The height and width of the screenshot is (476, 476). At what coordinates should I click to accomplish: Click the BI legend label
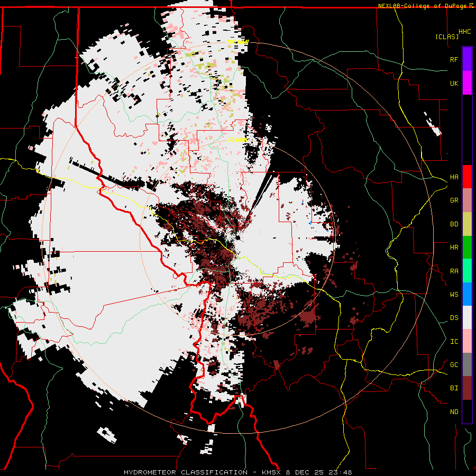pyautogui.click(x=454, y=388)
